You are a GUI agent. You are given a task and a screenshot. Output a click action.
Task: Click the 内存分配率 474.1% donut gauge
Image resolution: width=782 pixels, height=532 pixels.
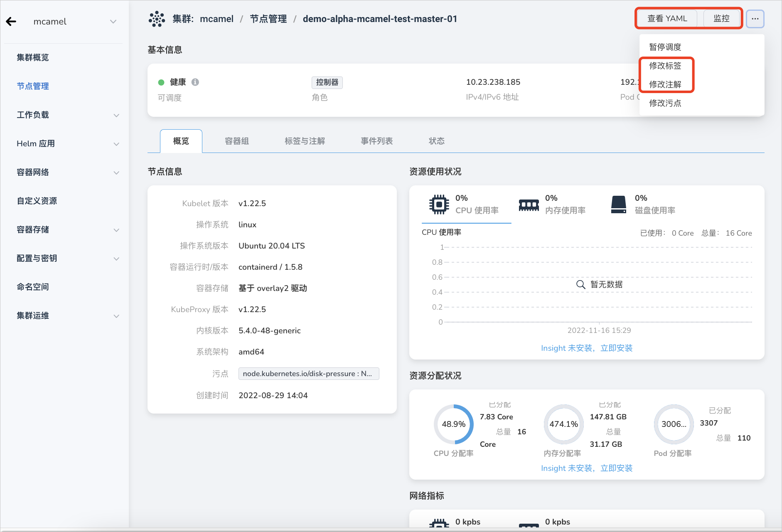click(564, 424)
